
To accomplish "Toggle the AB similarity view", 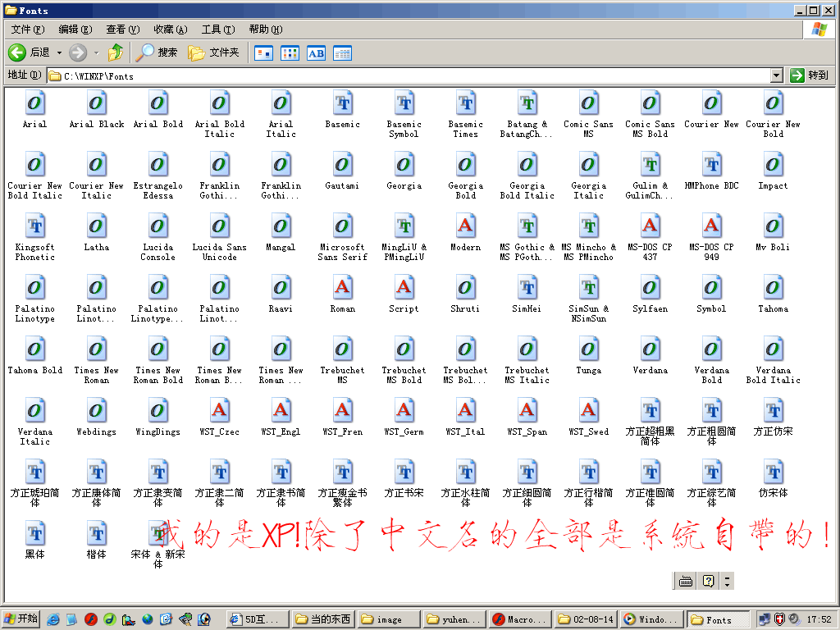I will click(x=316, y=53).
